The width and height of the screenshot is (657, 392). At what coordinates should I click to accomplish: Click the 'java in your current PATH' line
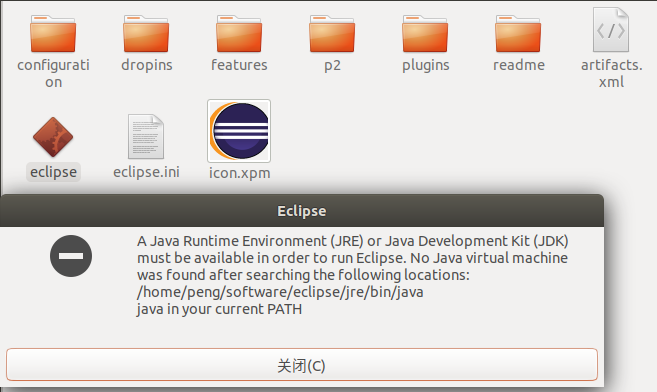[x=219, y=309]
